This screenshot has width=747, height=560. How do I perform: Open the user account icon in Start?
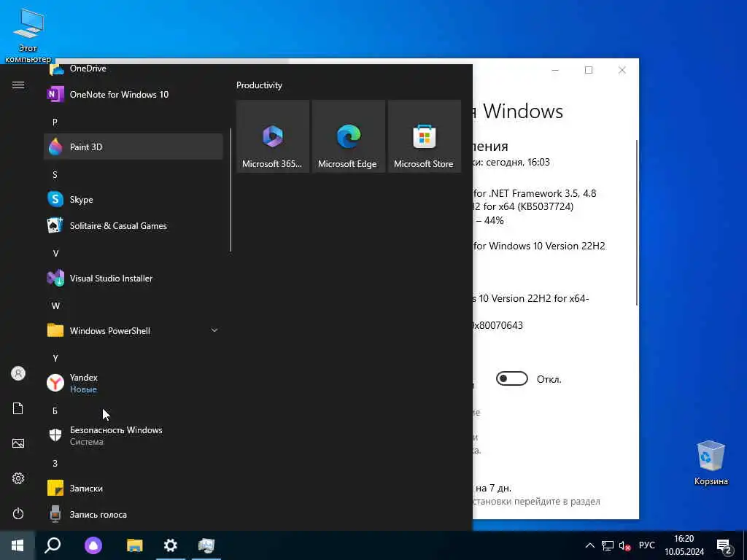pyautogui.click(x=18, y=373)
